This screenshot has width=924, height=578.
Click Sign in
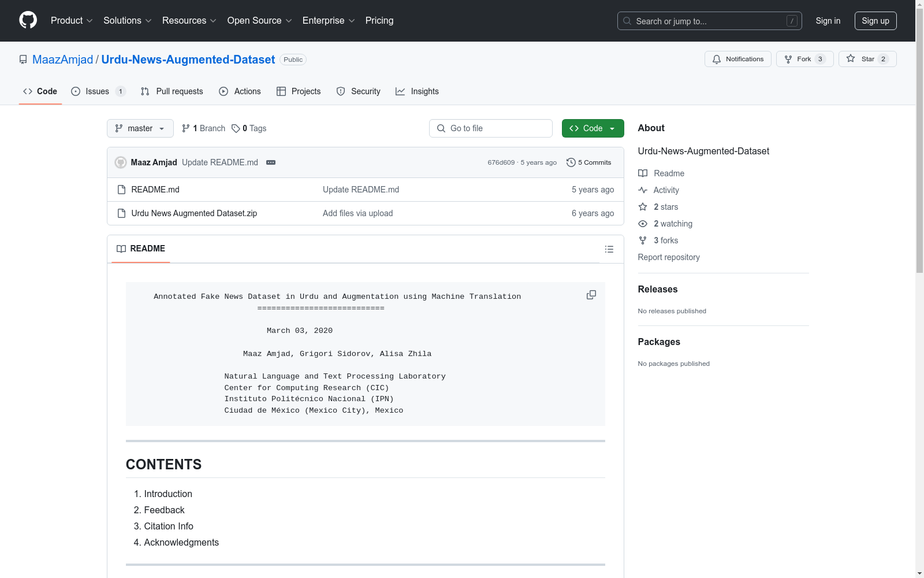point(828,21)
